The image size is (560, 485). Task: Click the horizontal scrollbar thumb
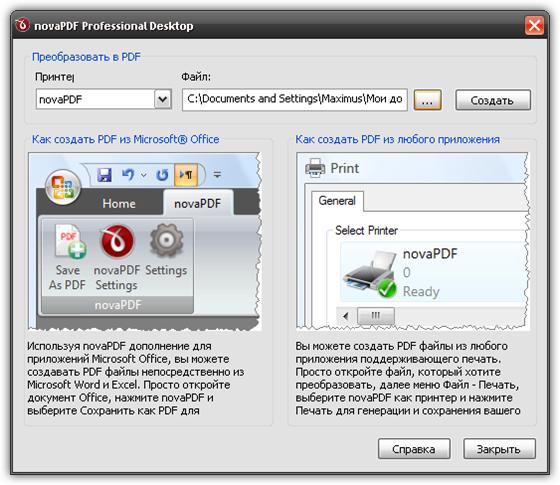coord(376,316)
